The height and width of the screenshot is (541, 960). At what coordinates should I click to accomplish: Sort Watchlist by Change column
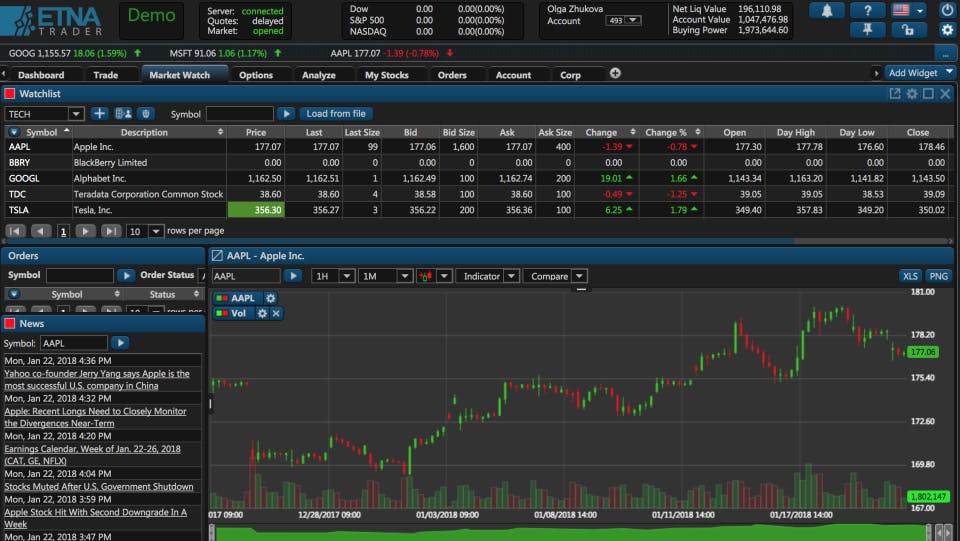[x=609, y=132]
